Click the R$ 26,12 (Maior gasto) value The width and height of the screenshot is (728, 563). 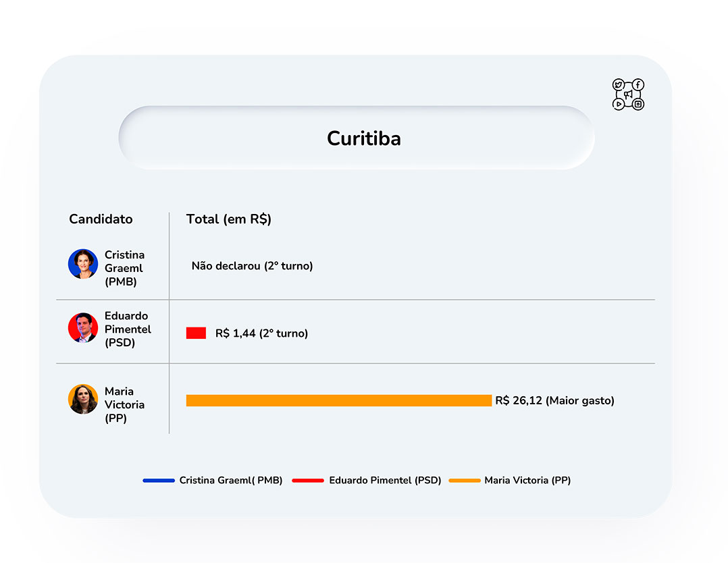tap(555, 400)
